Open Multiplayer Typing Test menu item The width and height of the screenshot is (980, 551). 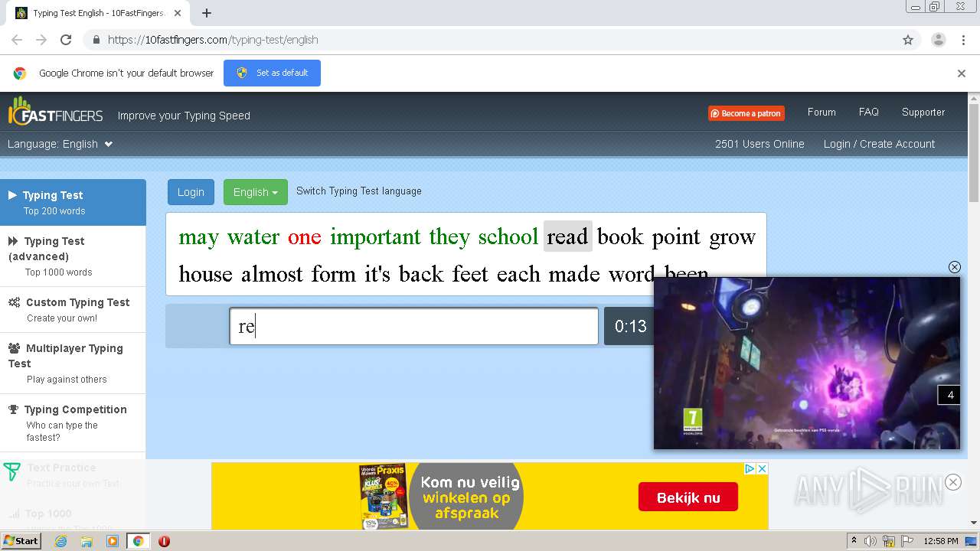[73, 363]
